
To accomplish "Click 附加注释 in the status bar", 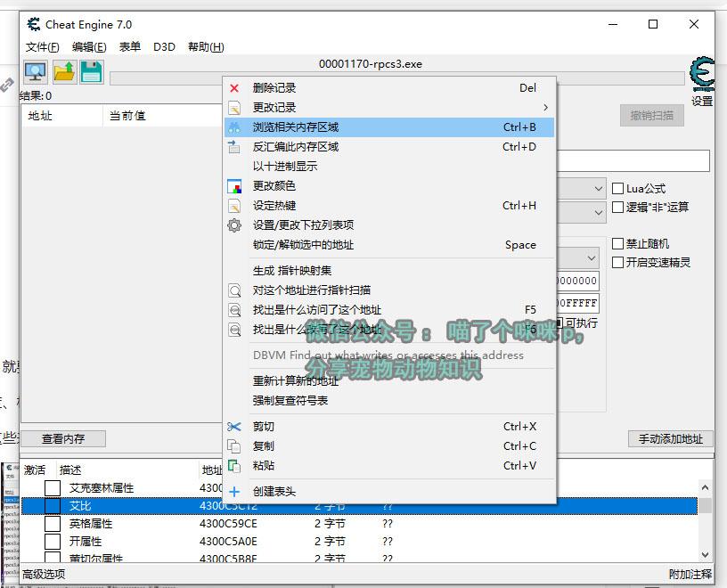I will pyautogui.click(x=690, y=575).
